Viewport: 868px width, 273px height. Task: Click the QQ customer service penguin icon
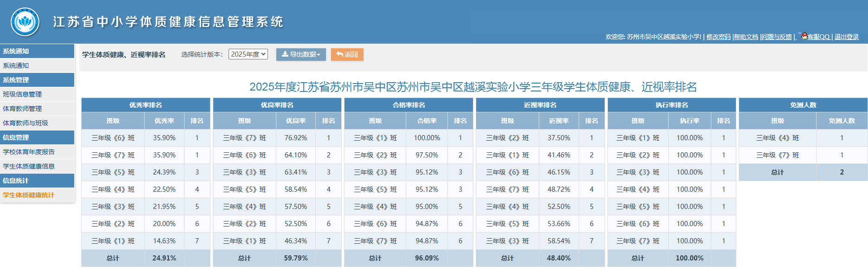804,36
